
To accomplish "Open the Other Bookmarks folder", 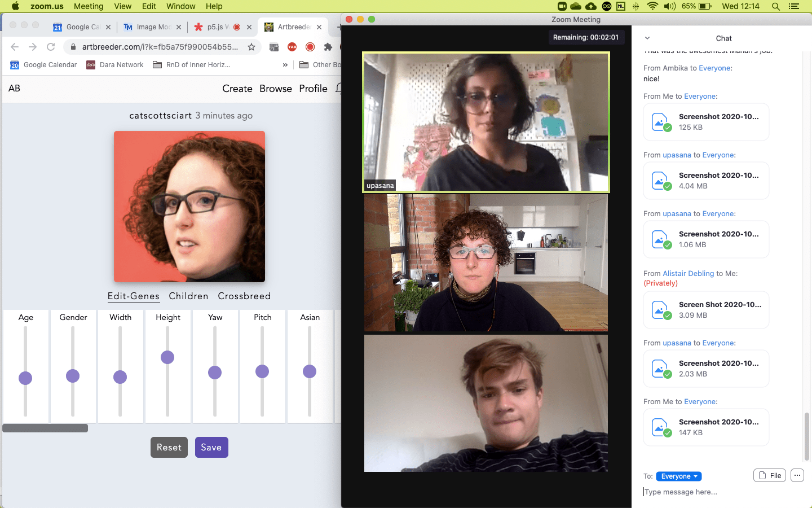I will coord(320,65).
